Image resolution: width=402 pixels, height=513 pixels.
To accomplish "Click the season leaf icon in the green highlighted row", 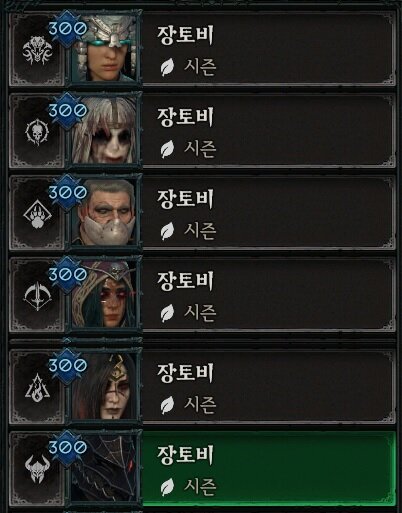I will pyautogui.click(x=167, y=487).
